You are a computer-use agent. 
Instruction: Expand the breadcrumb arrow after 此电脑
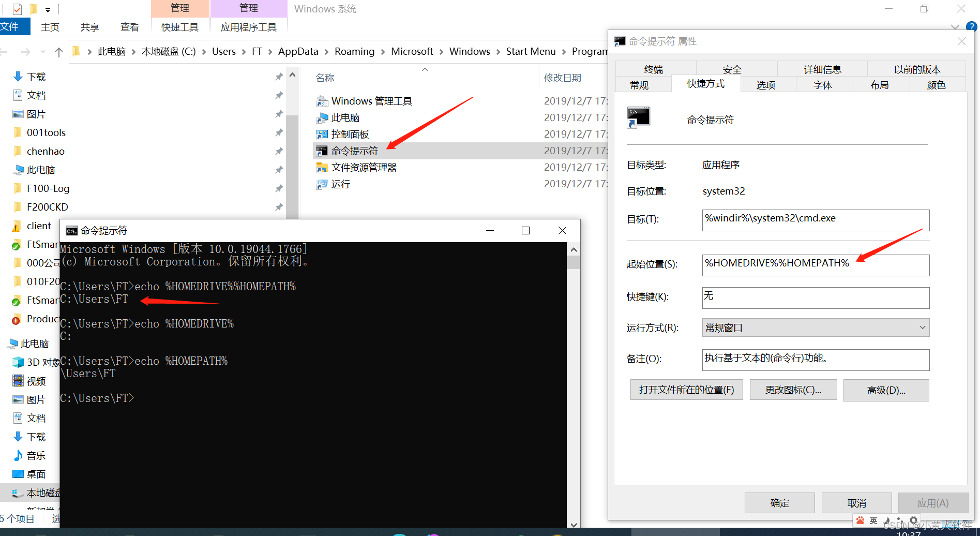[134, 51]
